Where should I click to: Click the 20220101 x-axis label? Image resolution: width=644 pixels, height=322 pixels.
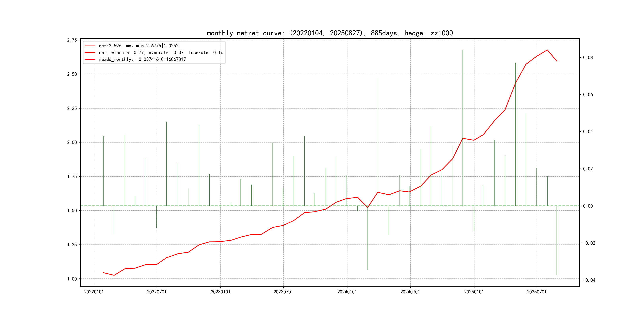coord(94,292)
